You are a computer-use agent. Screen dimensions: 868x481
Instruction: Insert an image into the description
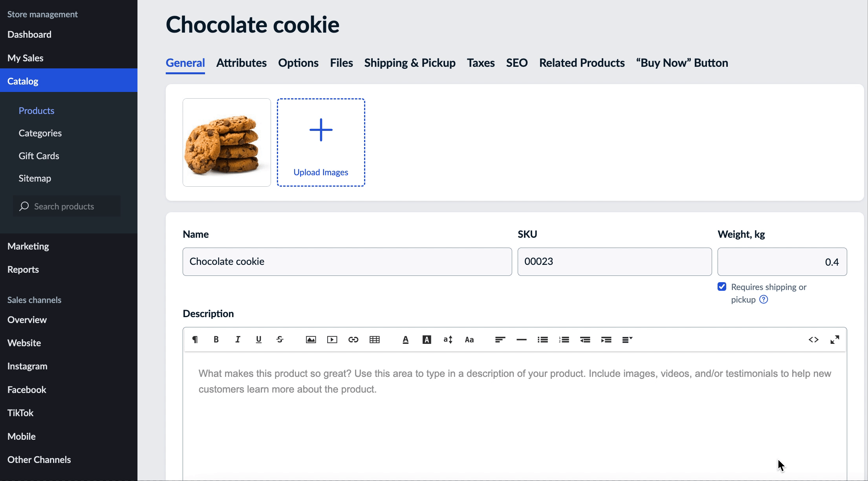coord(311,340)
